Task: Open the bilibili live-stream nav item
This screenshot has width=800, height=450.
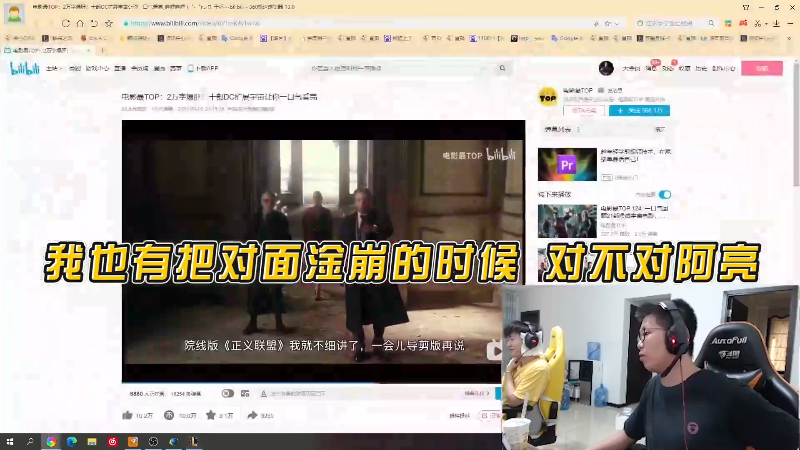Action: [x=120, y=68]
